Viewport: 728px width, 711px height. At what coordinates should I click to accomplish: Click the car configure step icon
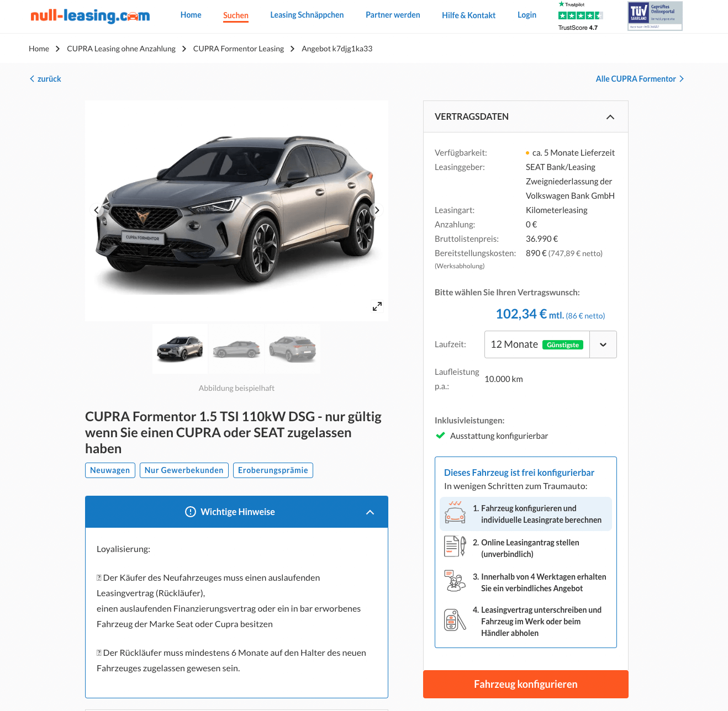(455, 512)
